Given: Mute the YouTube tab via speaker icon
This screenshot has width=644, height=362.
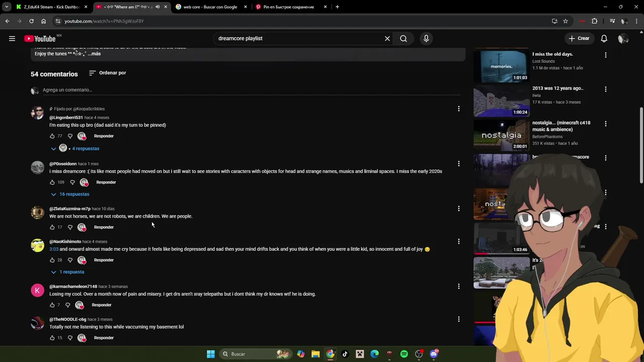Looking at the screenshot, I should click(157, 7).
